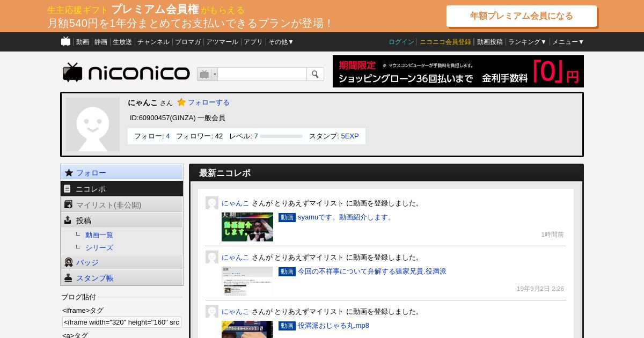Viewport: 644px width, 338px height.
Task: Click thumbnail of 役満派おじゃる丸 video
Action: (247, 329)
